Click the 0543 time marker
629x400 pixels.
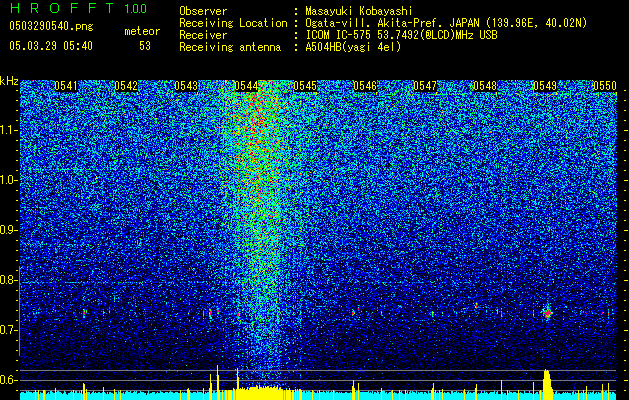(186, 86)
